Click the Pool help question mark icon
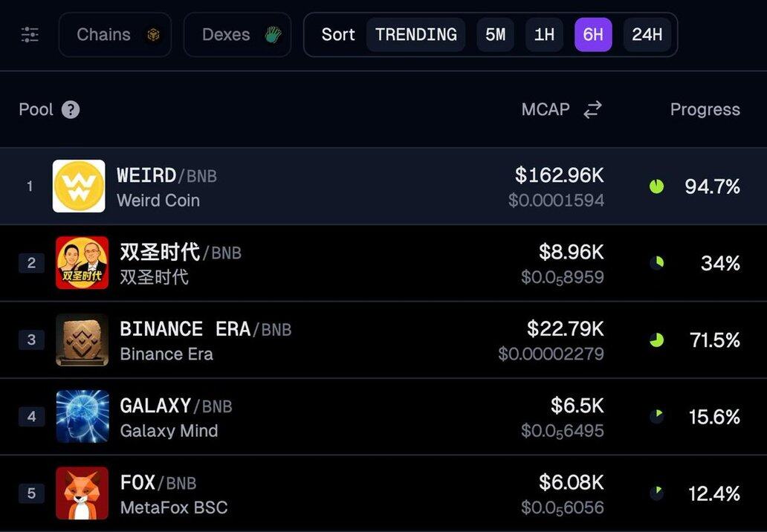Screen dimensions: 767x532 71,110
